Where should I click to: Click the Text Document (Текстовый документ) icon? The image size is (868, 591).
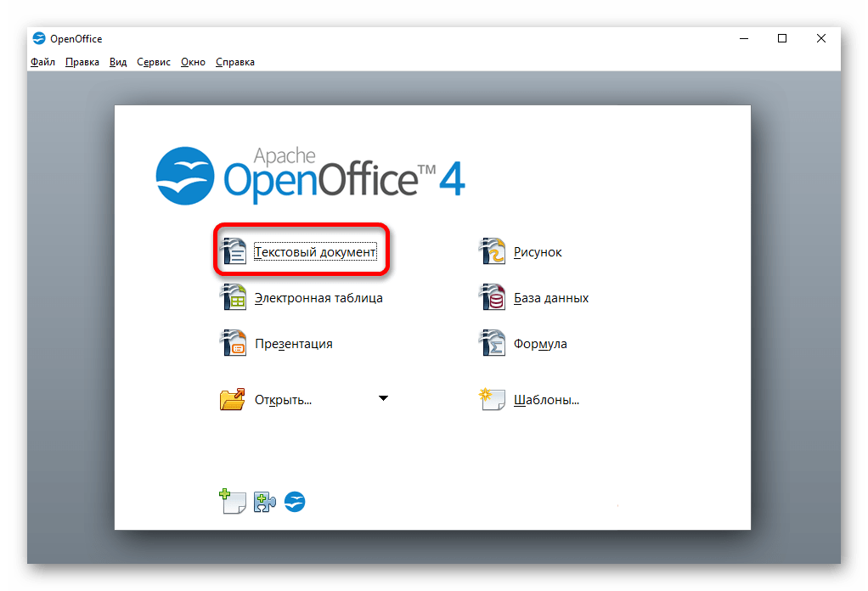[233, 251]
